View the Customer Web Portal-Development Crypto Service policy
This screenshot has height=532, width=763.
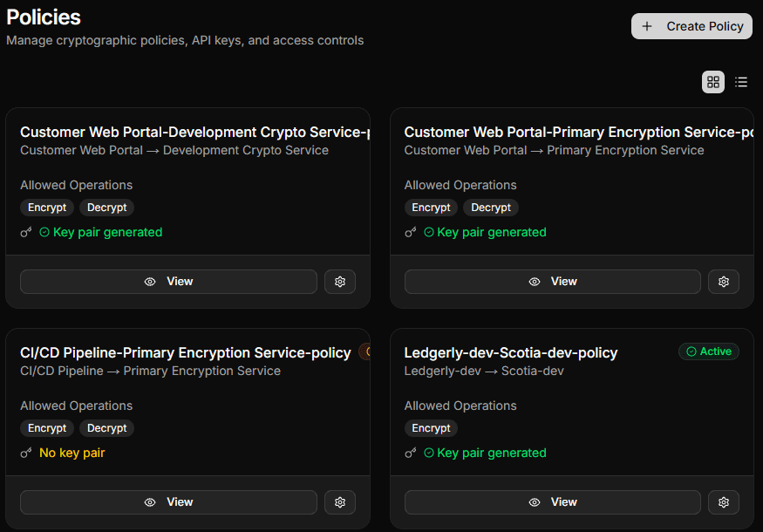(168, 282)
